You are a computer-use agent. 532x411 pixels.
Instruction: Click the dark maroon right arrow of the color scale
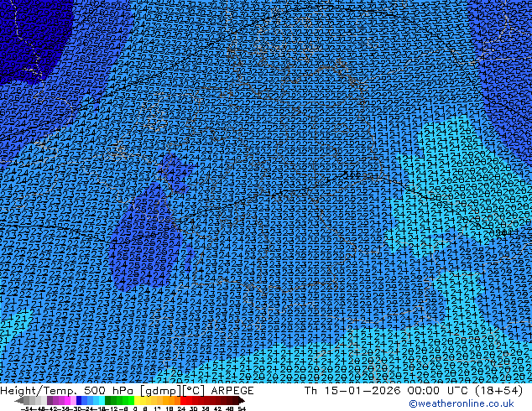coord(242,401)
